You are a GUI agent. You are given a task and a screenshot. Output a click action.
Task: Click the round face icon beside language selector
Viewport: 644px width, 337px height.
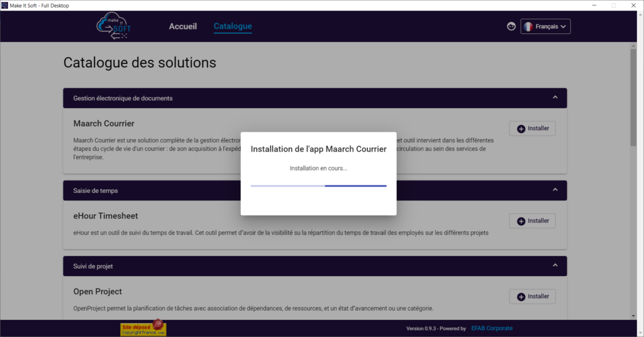511,26
